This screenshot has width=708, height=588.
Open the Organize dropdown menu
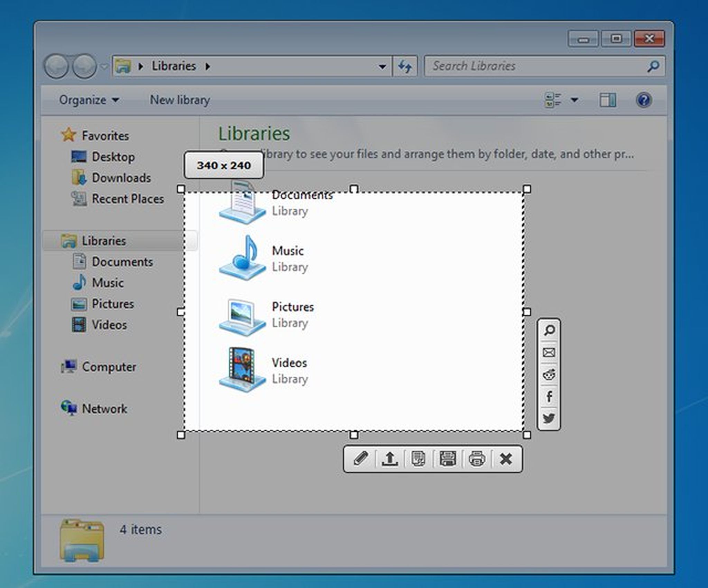pos(89,100)
